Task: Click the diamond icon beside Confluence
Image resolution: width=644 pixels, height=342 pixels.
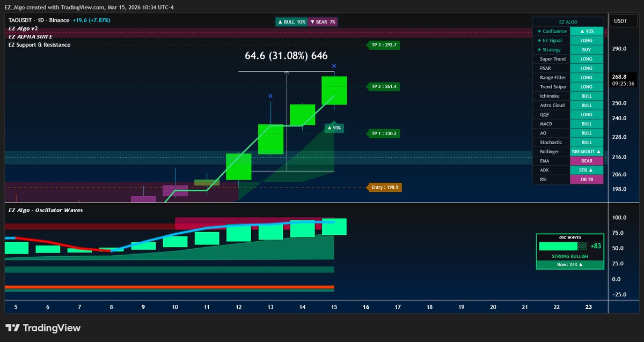Action: pyautogui.click(x=539, y=31)
